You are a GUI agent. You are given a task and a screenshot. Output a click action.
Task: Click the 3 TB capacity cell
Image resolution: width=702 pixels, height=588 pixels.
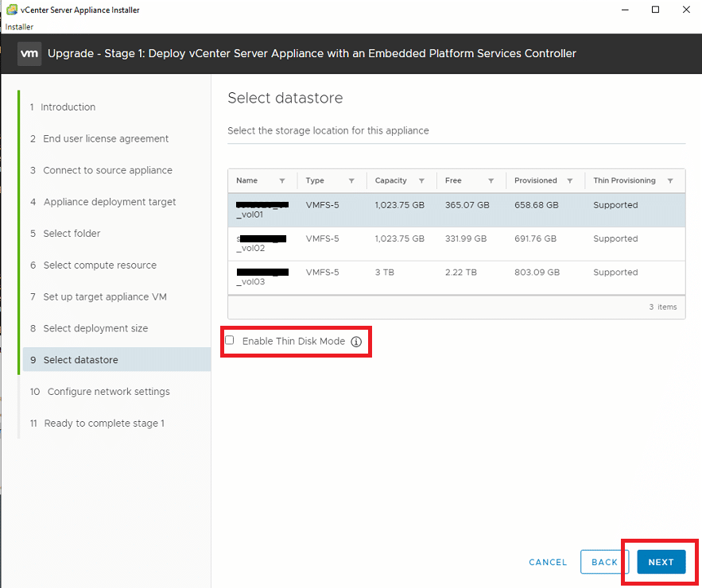[385, 273]
